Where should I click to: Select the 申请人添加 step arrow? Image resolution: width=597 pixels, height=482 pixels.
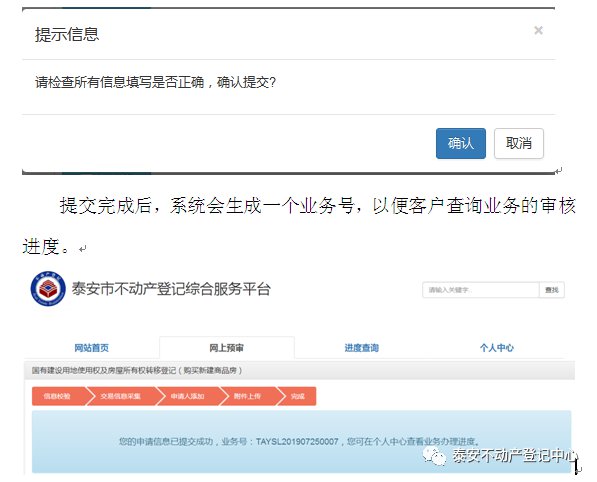coord(188,396)
